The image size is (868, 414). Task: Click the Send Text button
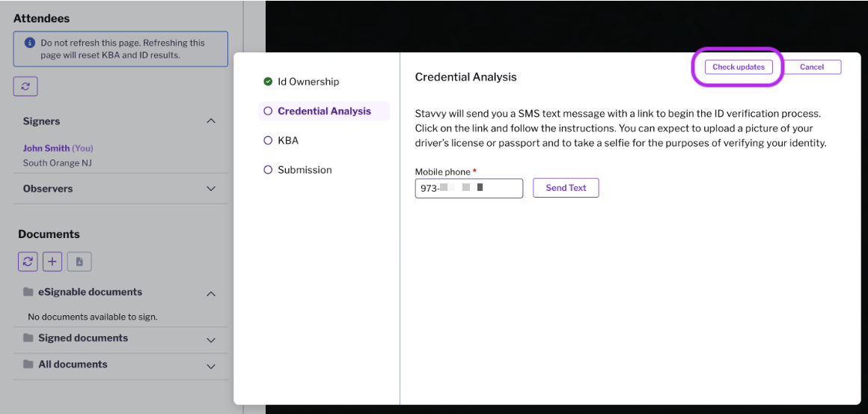tap(566, 188)
